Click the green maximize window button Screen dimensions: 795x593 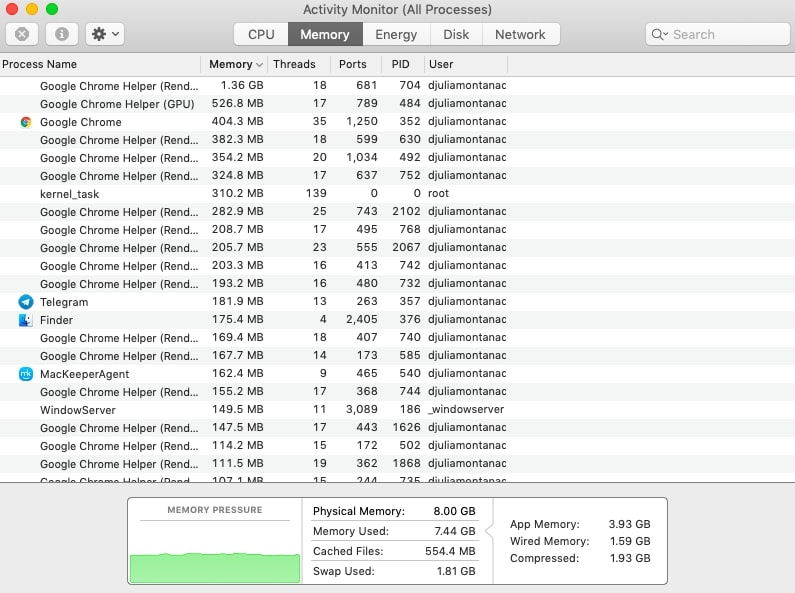tap(52, 9)
